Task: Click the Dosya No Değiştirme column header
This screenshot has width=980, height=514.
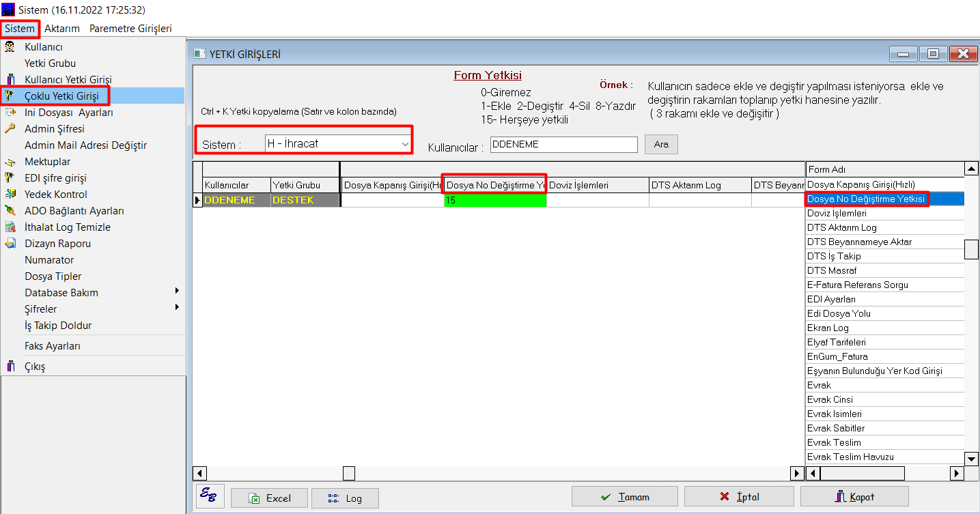Action: tap(495, 185)
